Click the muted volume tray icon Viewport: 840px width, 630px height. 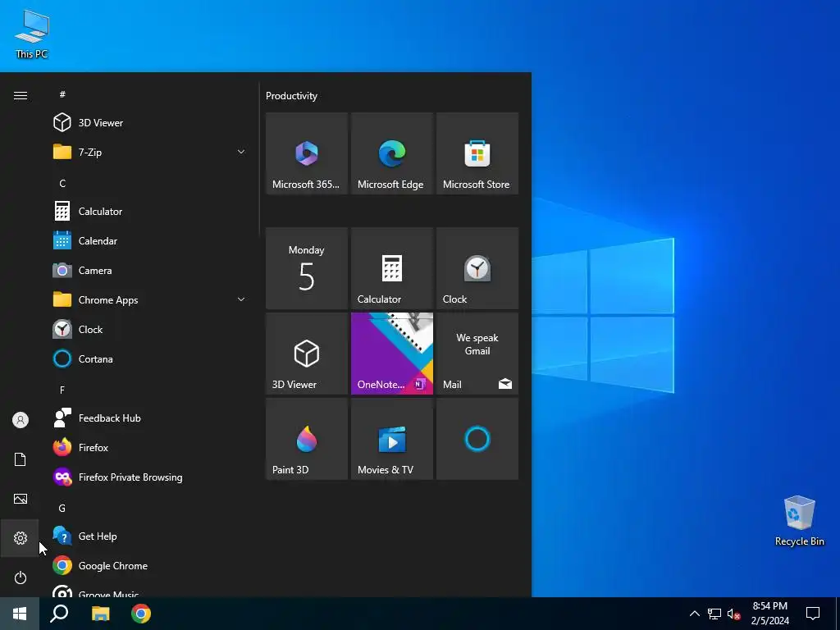[x=733, y=614]
